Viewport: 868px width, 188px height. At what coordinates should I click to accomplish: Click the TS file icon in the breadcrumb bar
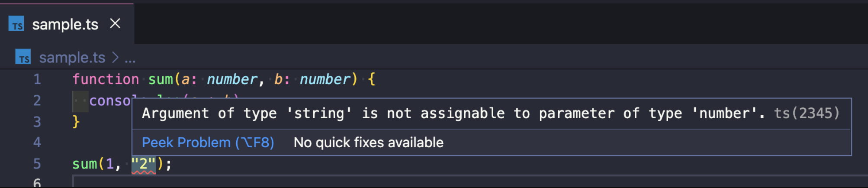click(23, 57)
